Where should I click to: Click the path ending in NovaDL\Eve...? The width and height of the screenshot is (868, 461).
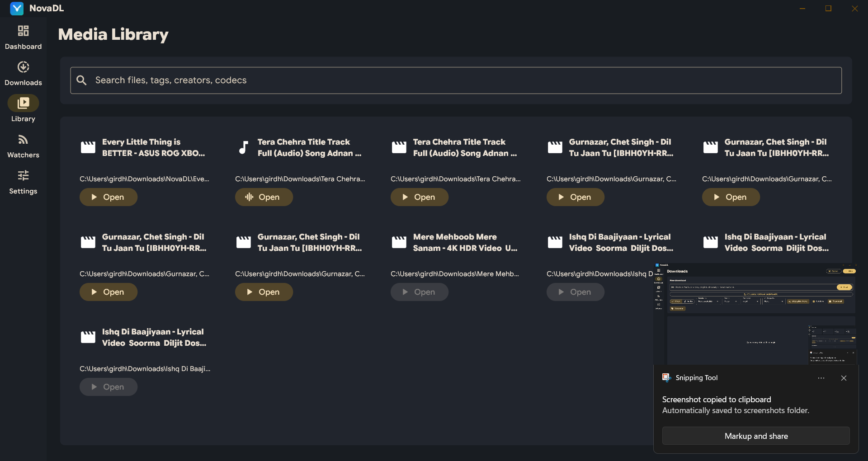[144, 179]
